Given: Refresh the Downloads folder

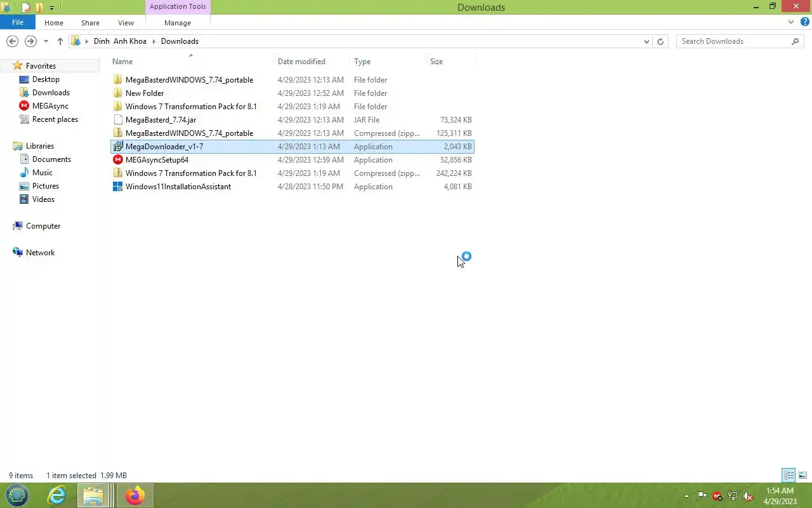Looking at the screenshot, I should coord(660,41).
